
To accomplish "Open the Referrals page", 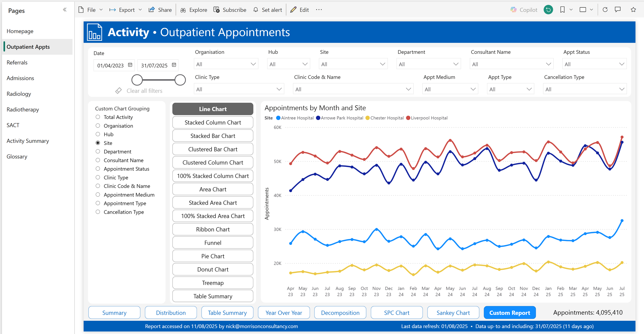I will tap(17, 63).
